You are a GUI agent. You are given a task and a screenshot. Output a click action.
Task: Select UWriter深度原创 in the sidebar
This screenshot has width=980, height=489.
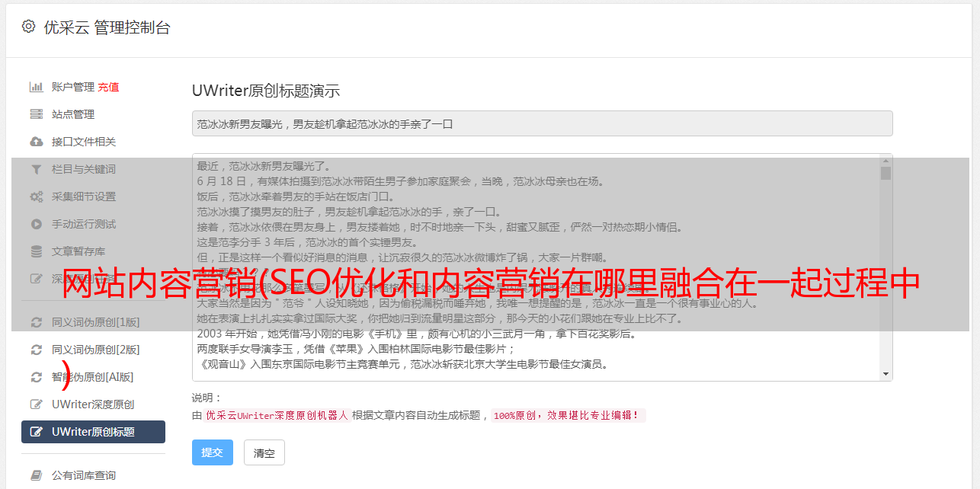tap(93, 404)
